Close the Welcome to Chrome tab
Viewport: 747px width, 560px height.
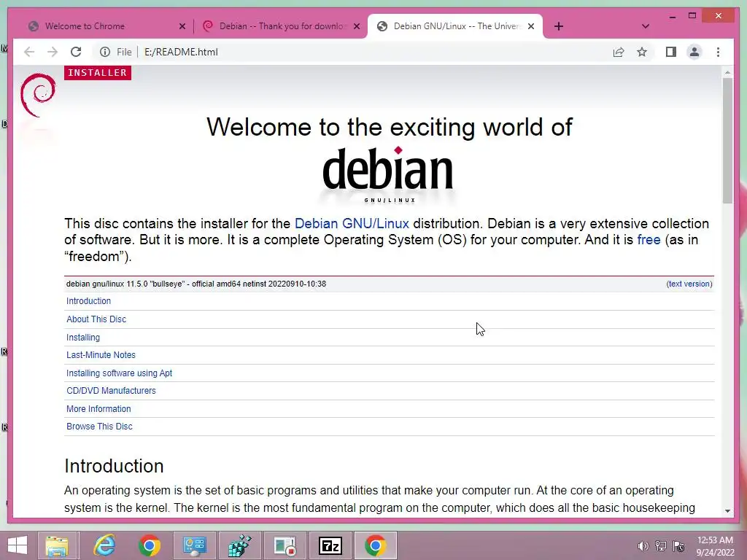(x=182, y=26)
